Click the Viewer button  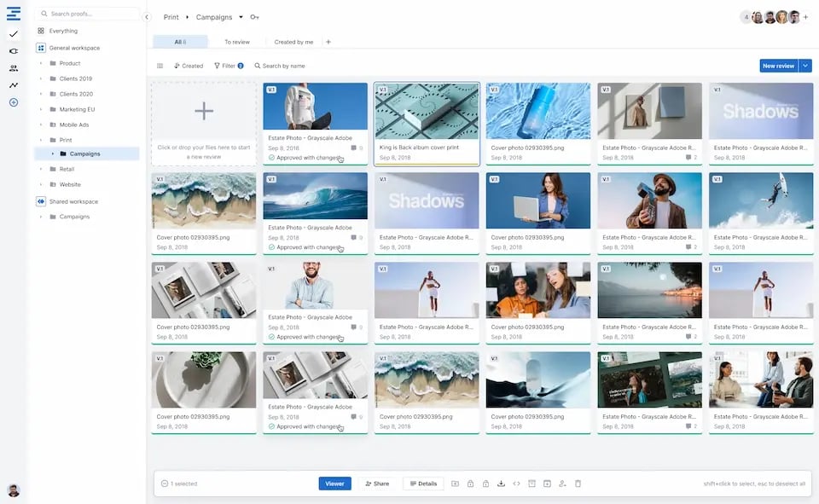click(334, 484)
